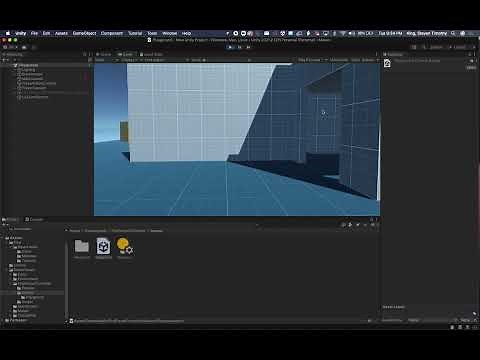The width and height of the screenshot is (480, 360).
Task: Open Spotlight search in menu bar
Action: click(453, 33)
